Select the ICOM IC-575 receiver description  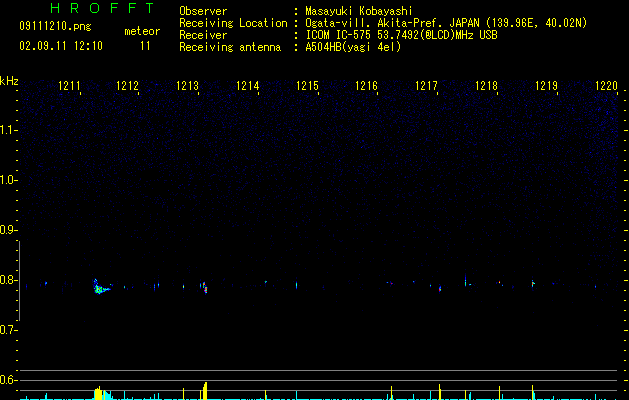point(401,35)
